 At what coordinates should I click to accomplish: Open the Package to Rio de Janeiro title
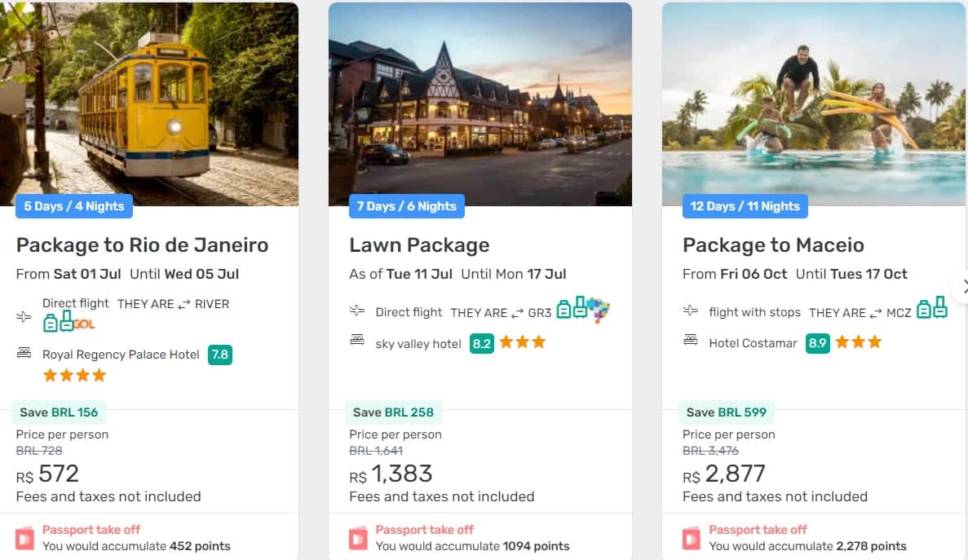point(142,245)
